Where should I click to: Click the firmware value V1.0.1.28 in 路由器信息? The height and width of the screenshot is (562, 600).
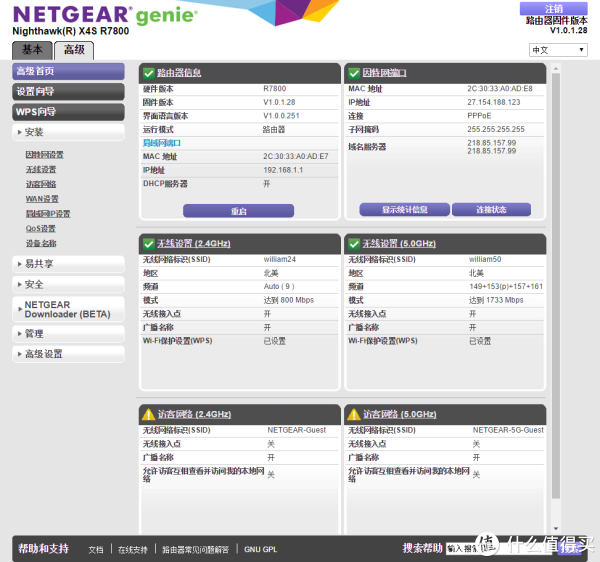pos(279,103)
